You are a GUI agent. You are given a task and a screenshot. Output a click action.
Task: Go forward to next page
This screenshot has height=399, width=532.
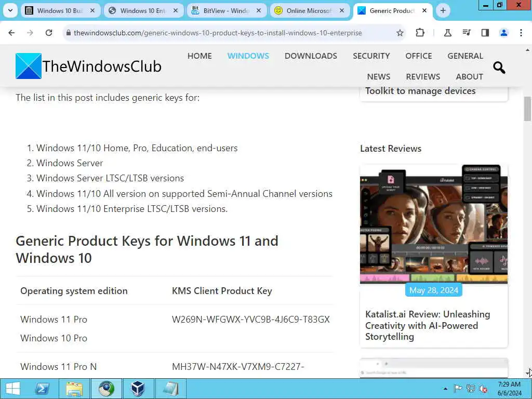(30, 33)
